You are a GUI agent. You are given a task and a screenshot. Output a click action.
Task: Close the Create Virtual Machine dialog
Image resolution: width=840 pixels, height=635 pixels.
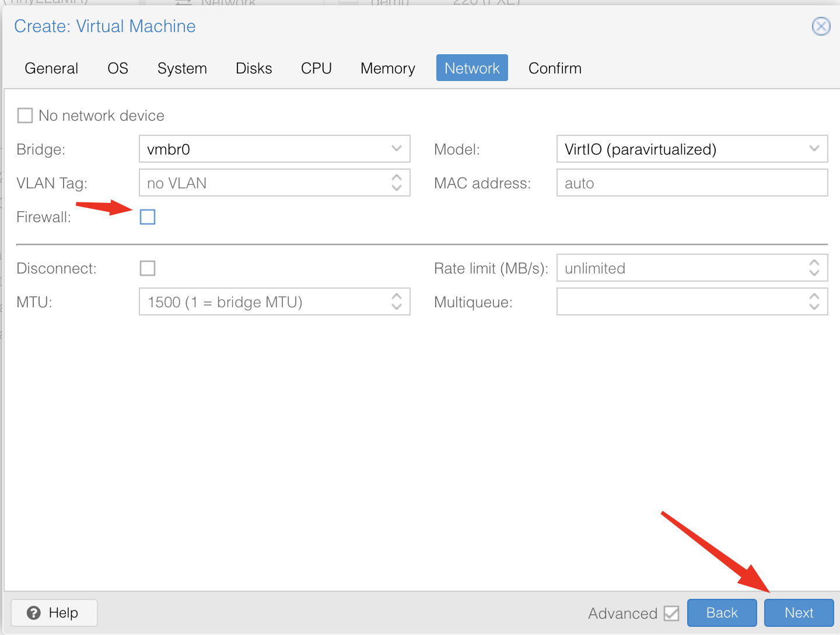point(821,26)
